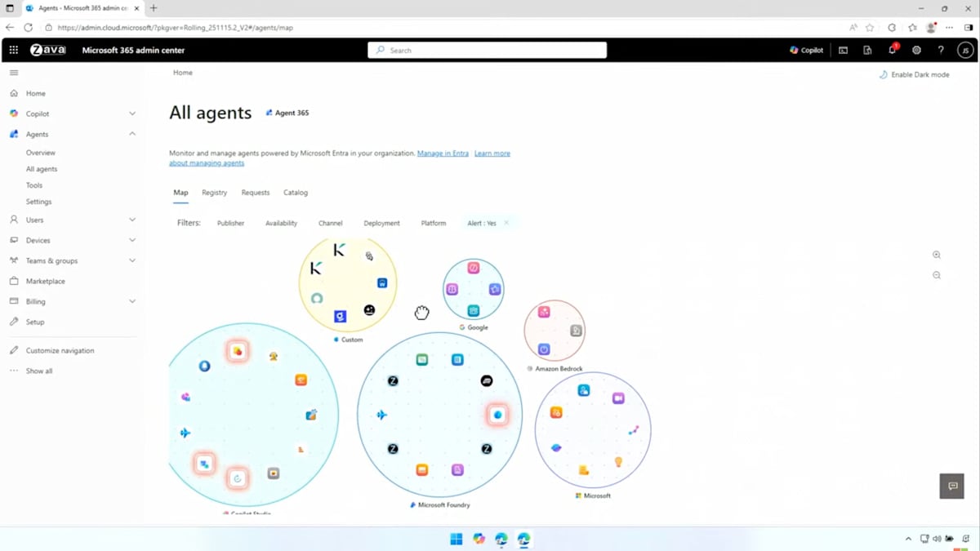Viewport: 980px width, 551px height.
Task: Click Show all in the sidebar
Action: point(39,371)
